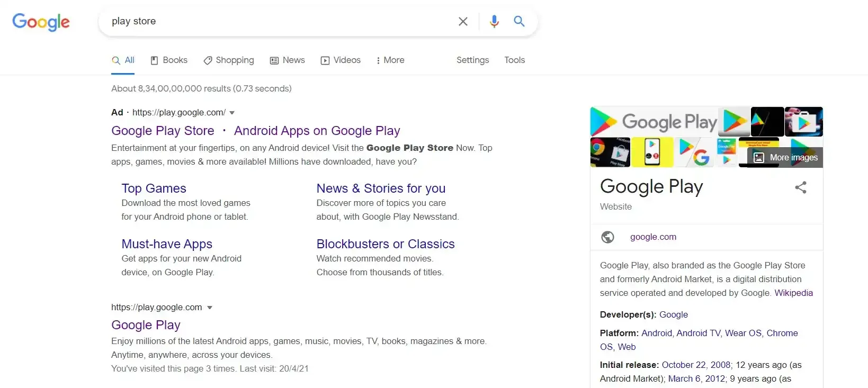Open the More search categories menu
The width and height of the screenshot is (868, 388).
point(390,60)
